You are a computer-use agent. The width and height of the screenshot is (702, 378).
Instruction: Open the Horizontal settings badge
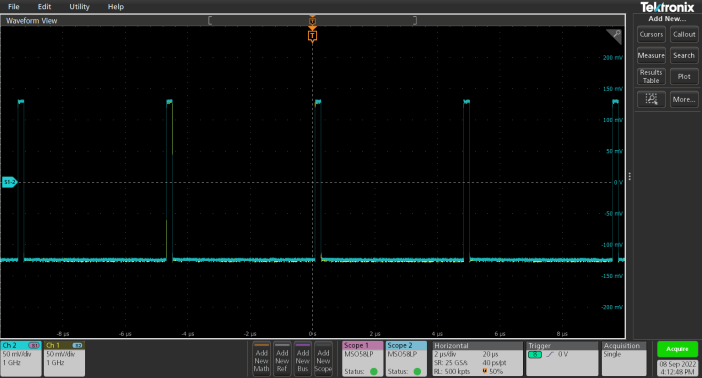point(477,358)
